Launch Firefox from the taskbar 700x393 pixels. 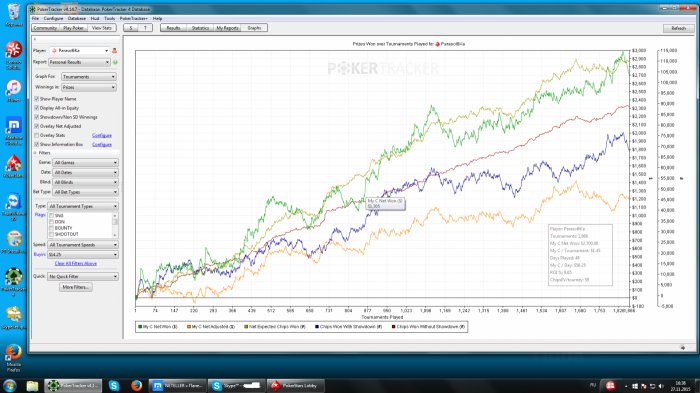coord(137,385)
